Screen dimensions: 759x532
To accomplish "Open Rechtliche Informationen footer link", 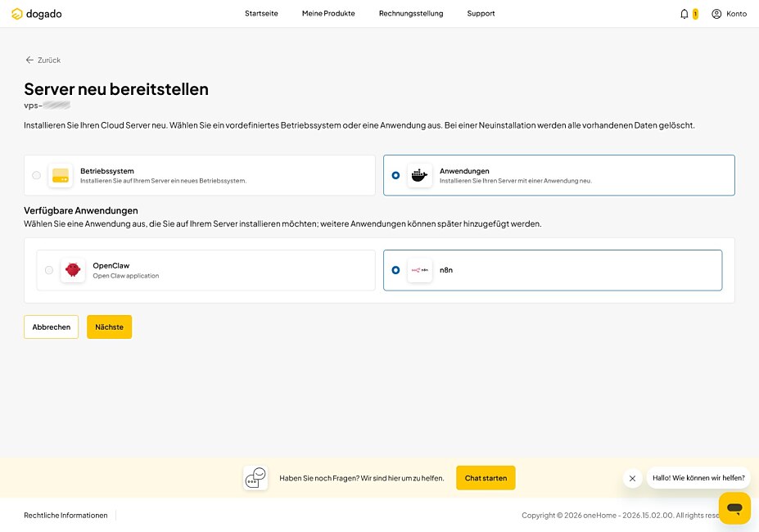I will tap(66, 515).
